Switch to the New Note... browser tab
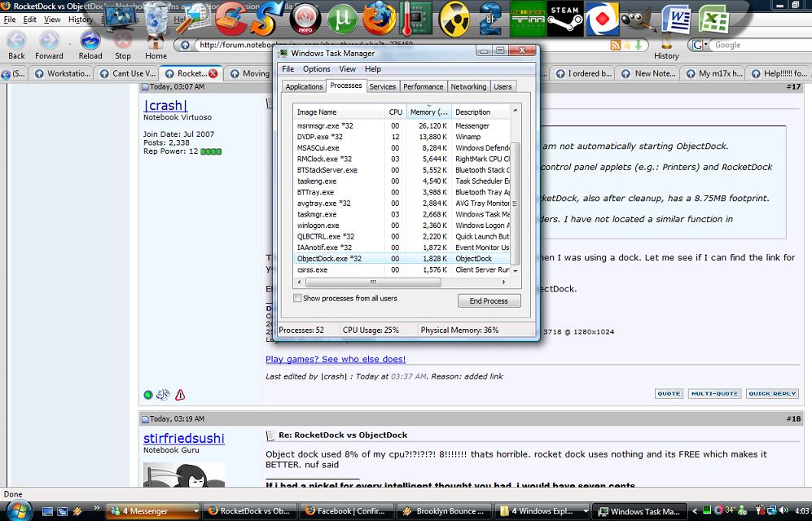Image resolution: width=812 pixels, height=521 pixels. tap(648, 73)
